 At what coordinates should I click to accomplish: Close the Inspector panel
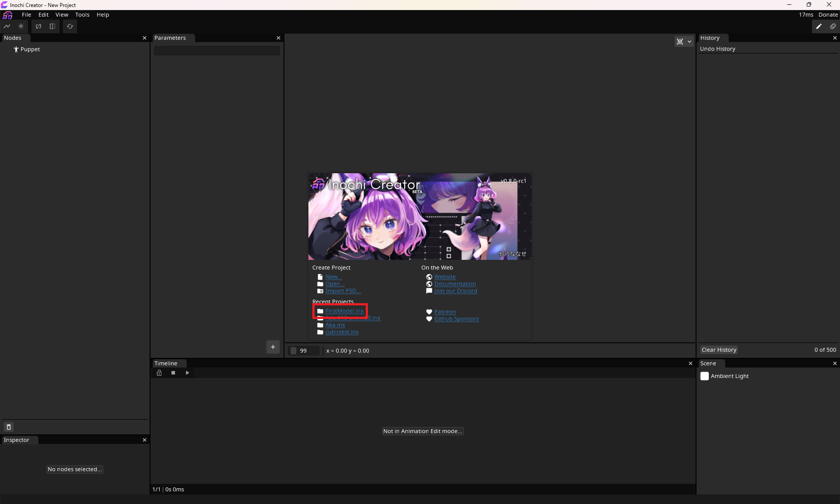click(x=144, y=440)
